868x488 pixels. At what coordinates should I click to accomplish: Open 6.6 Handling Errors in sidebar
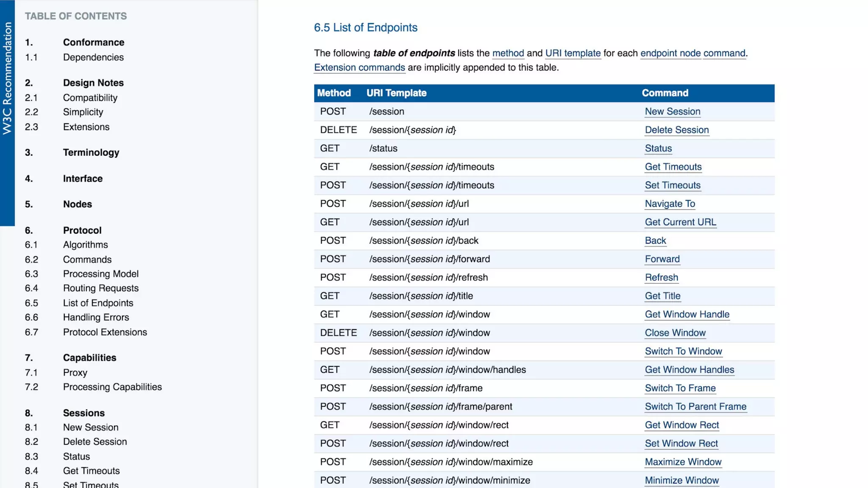point(96,317)
